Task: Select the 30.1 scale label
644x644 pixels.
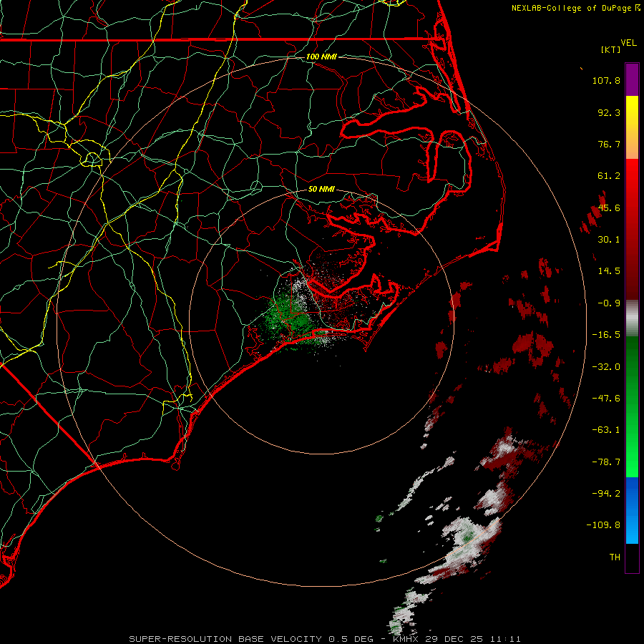Action: point(609,240)
